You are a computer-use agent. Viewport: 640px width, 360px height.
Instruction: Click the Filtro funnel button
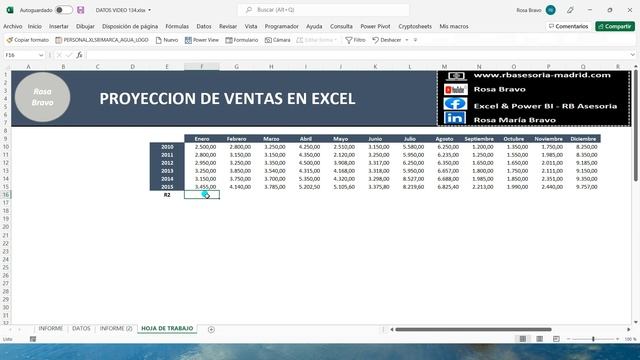point(356,40)
